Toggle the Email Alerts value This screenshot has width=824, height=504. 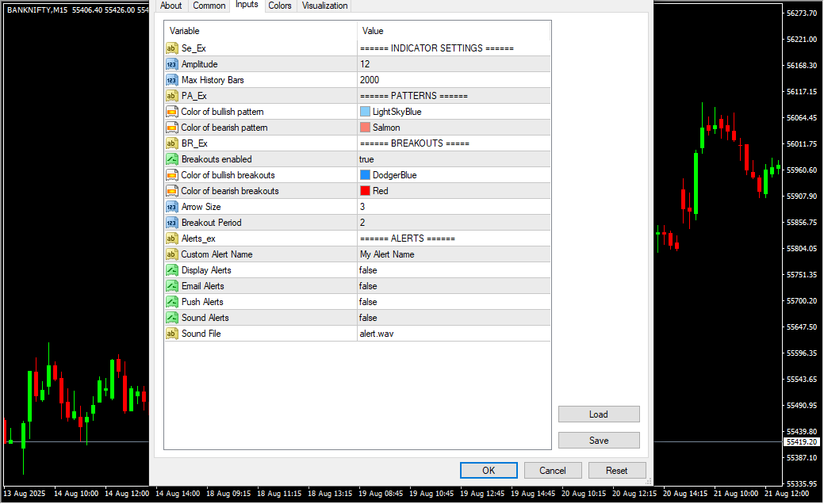pos(452,286)
